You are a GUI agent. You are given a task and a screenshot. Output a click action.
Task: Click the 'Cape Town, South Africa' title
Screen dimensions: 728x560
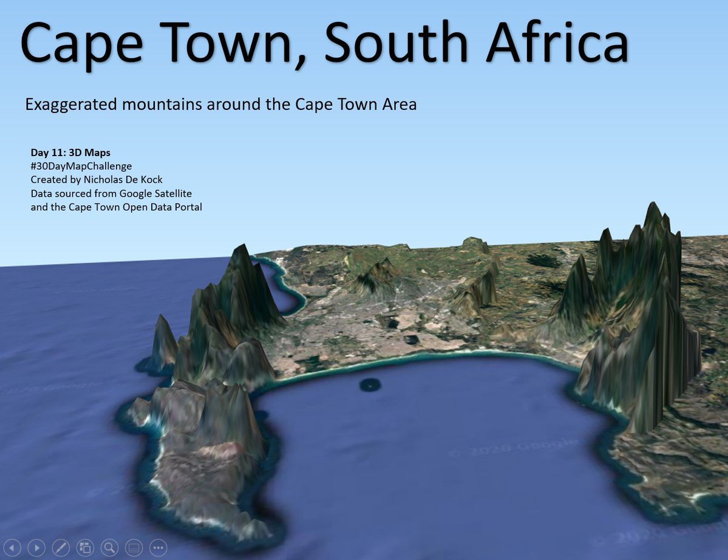324,41
